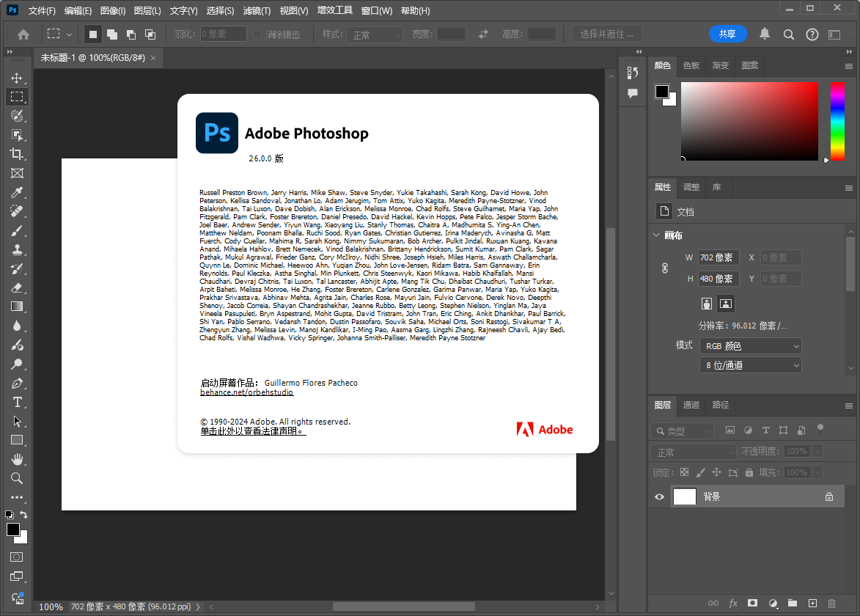Select the Move tool
The width and height of the screenshot is (860, 616).
[x=16, y=78]
